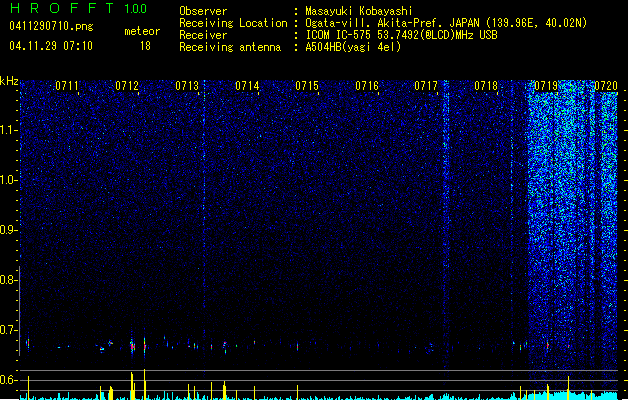Screen dimensions: 629x400
Task: Click the 0.9 kHz axis label
Action: 9,230
